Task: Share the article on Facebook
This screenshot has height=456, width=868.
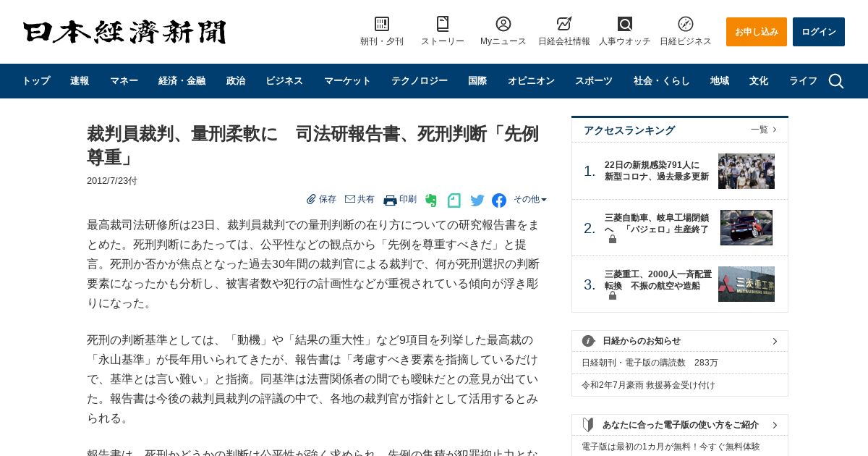Action: click(499, 200)
